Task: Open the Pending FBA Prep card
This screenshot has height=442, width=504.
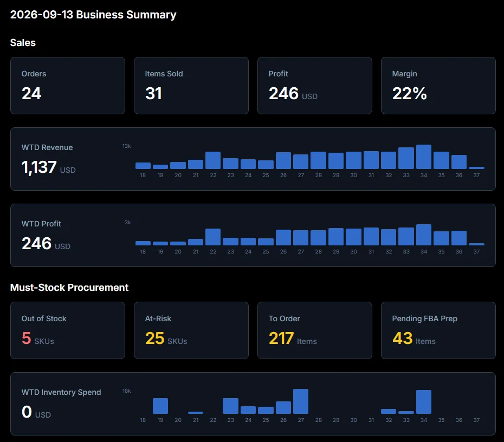Action: (x=438, y=330)
